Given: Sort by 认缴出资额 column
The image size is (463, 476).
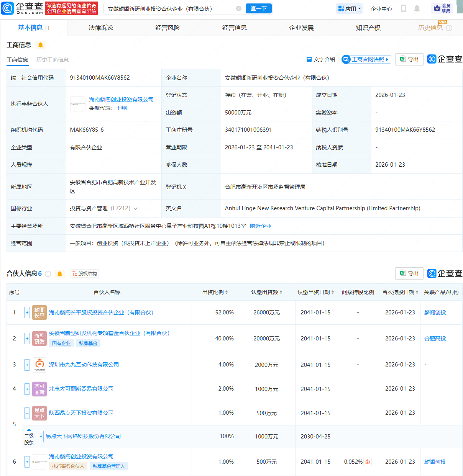Looking at the screenshot, I should click(x=267, y=292).
